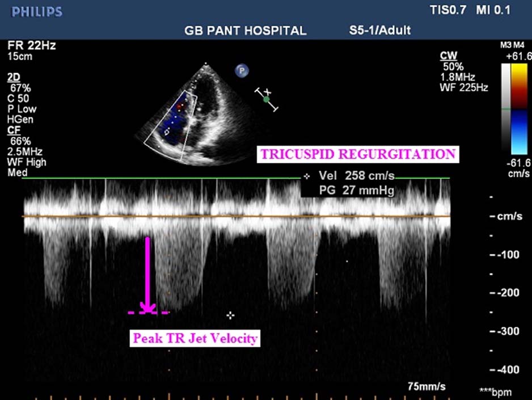Toggle the HGen harmonic imaging setting
The height and width of the screenshot is (400, 532).
20,119
